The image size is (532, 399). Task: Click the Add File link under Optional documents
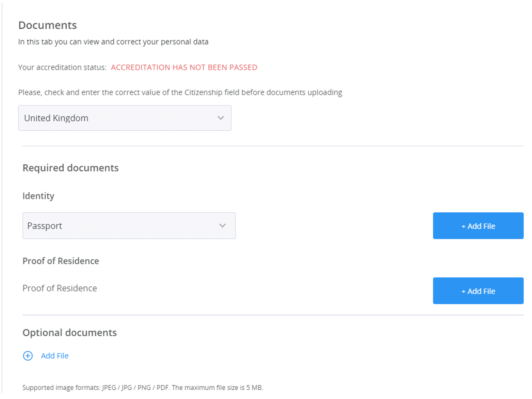tap(55, 356)
